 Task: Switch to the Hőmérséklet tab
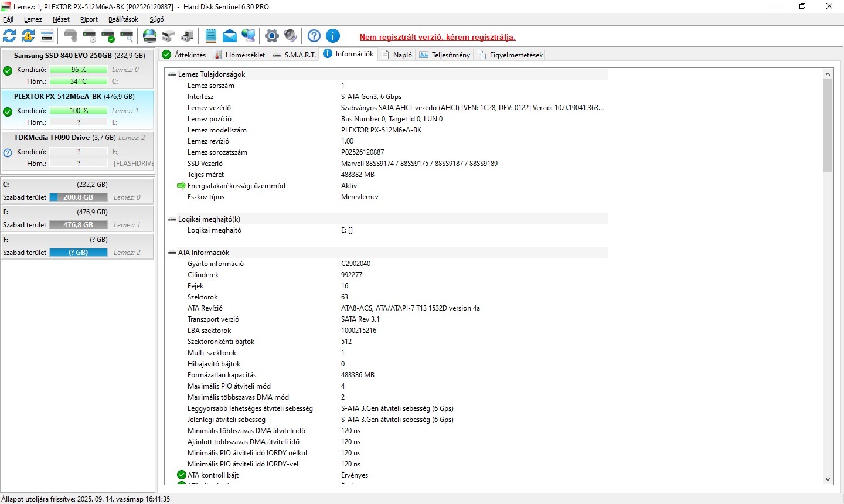click(x=239, y=55)
